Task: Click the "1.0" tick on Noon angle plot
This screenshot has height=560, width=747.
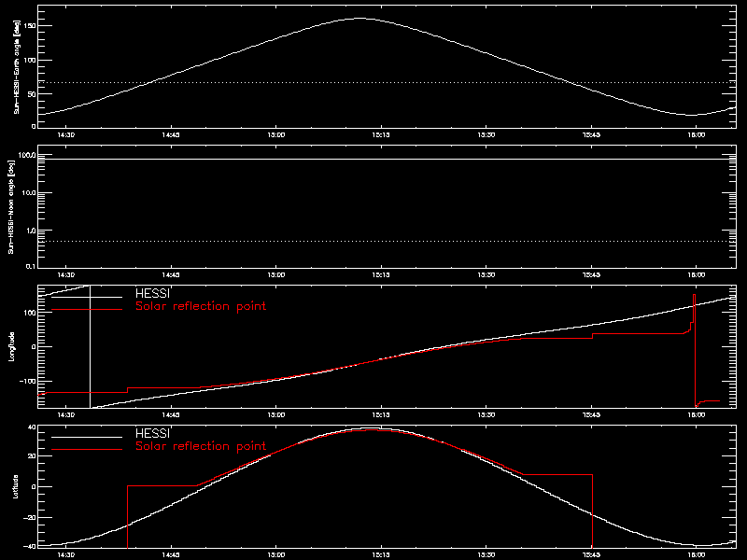Action: coord(30,231)
